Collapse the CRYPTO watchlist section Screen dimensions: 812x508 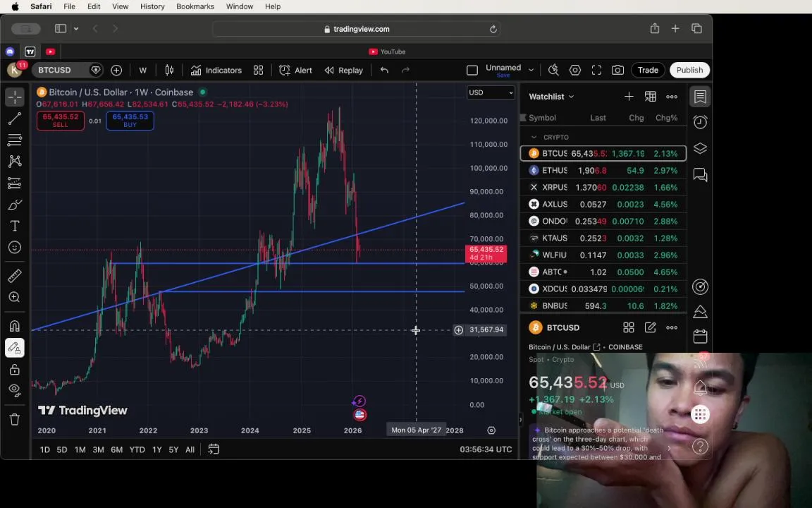(534, 138)
